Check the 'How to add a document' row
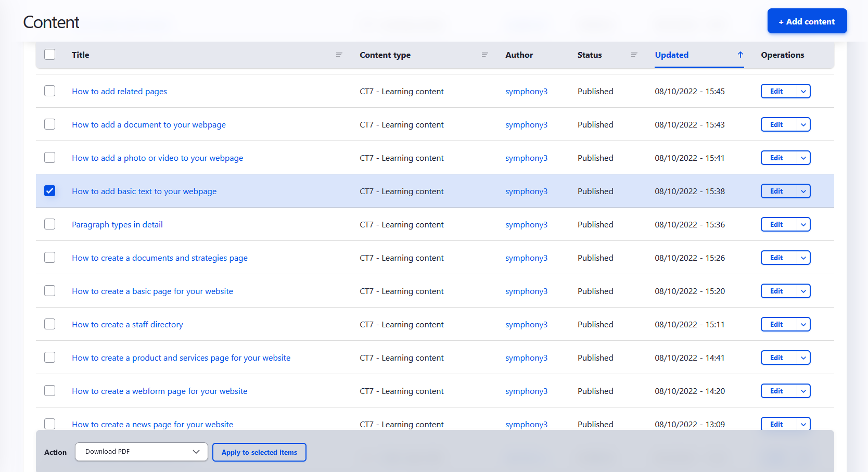 [x=50, y=124]
